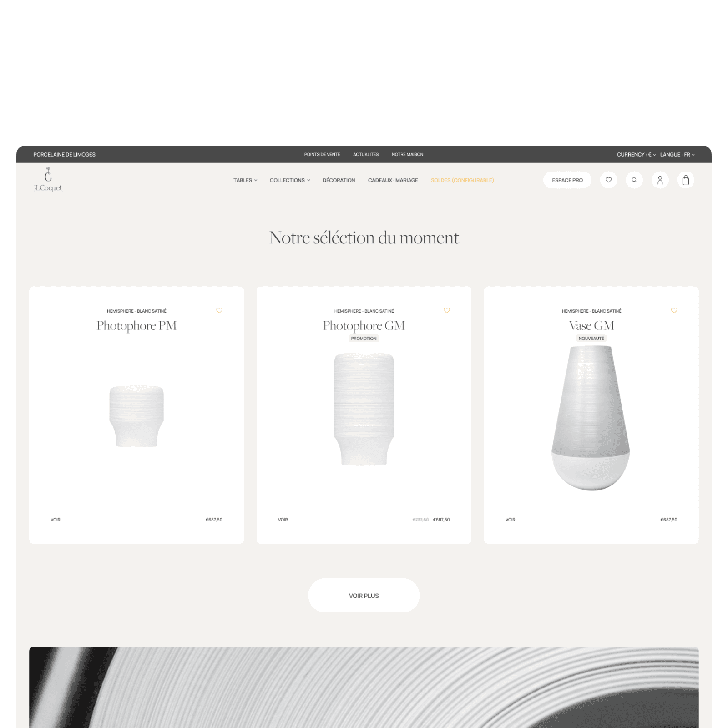Click Voir on the Photophore PM card
The image size is (728, 728).
coord(56,520)
